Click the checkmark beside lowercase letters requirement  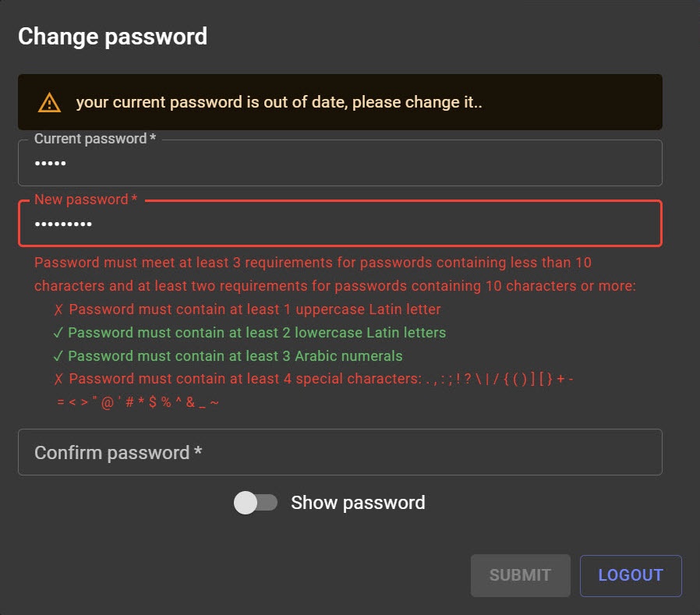[58, 333]
